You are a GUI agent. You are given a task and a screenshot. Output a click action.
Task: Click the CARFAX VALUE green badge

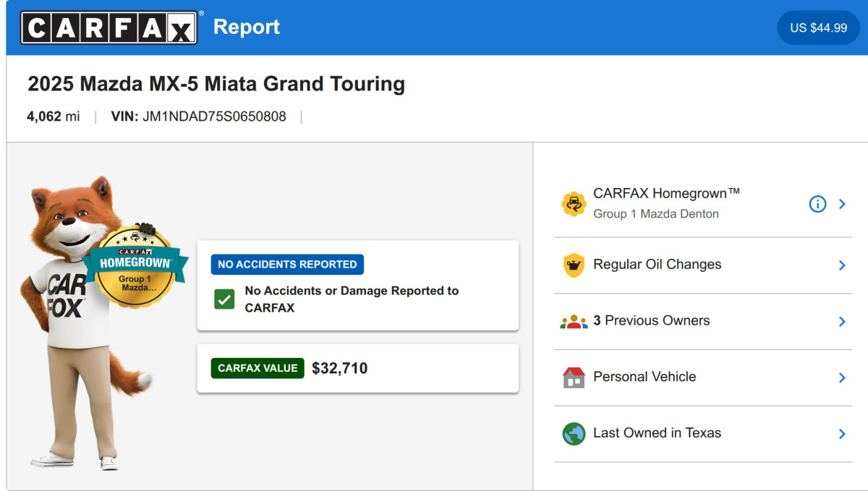pos(258,368)
